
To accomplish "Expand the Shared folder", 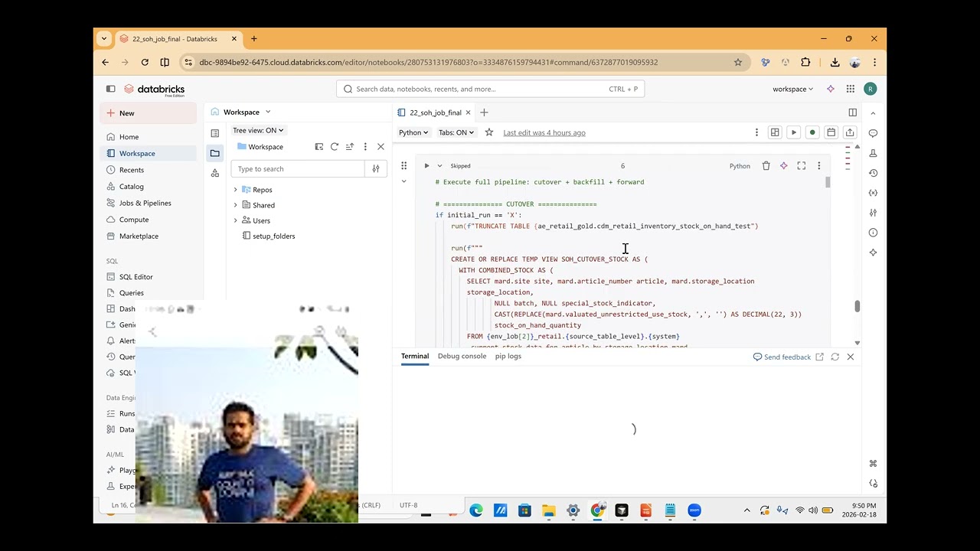I will [x=235, y=205].
